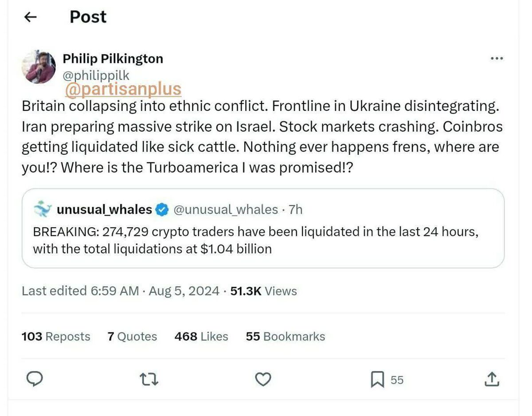Click the Philip Pilkington display name
532x416 pixels.
click(x=113, y=59)
